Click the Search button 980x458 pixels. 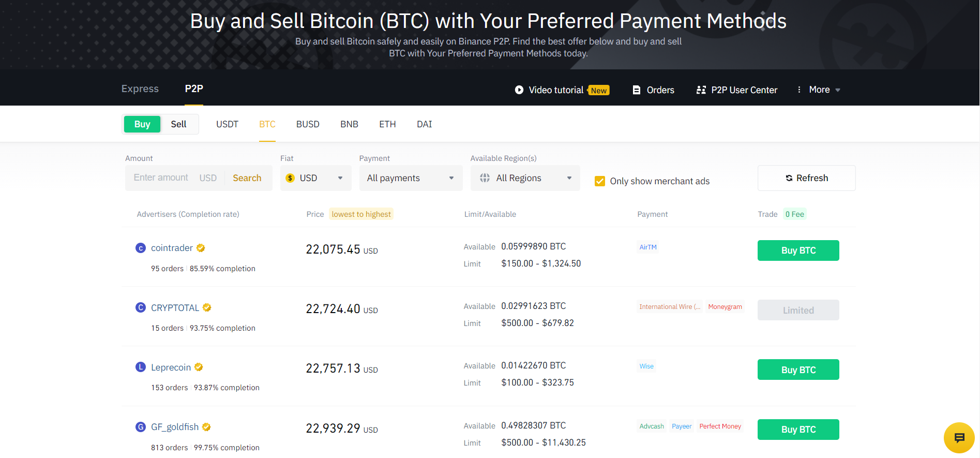click(x=247, y=178)
